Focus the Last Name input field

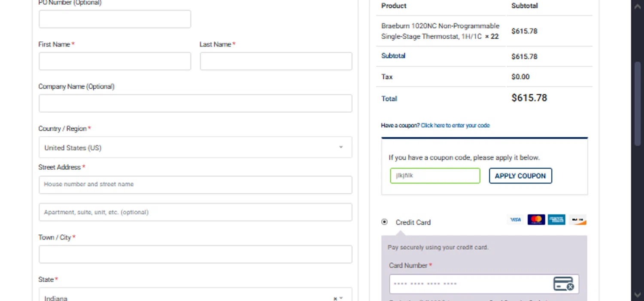coord(276,61)
